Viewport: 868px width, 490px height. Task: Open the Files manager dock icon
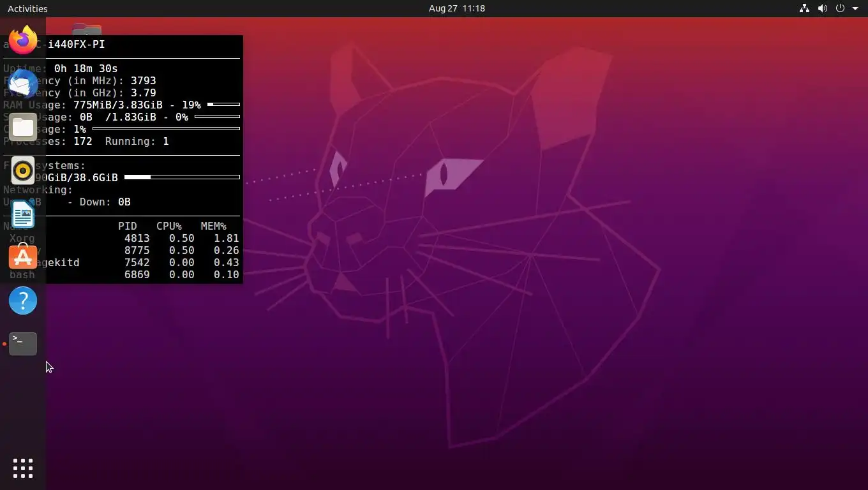coord(23,128)
